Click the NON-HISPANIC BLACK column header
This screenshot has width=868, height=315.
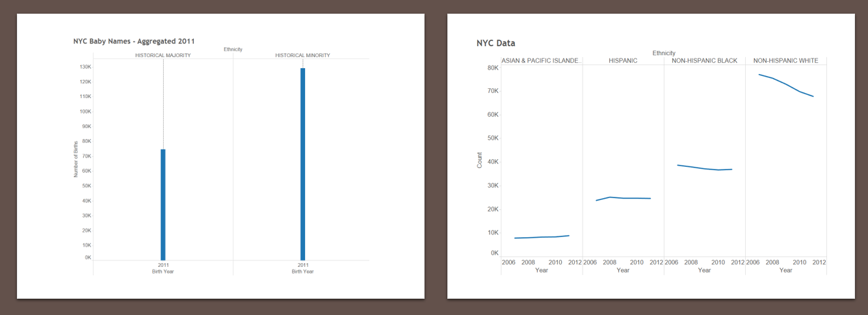click(x=705, y=60)
